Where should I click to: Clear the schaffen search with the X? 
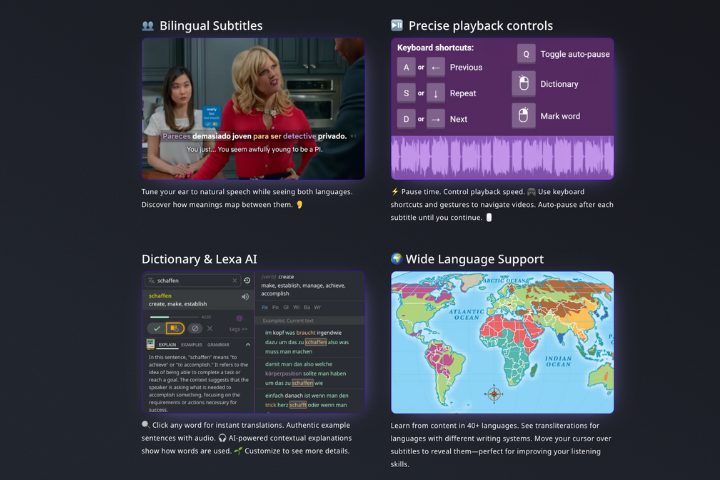(235, 281)
